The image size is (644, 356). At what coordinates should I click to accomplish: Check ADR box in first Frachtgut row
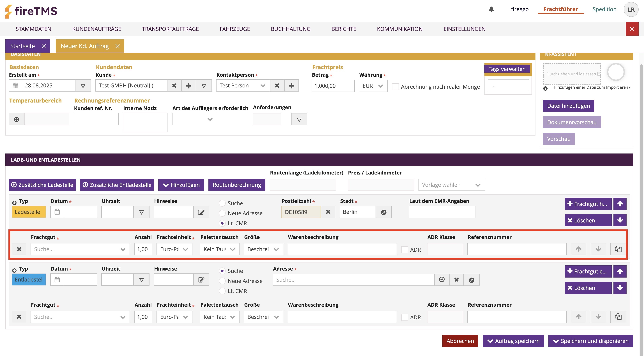click(x=404, y=250)
